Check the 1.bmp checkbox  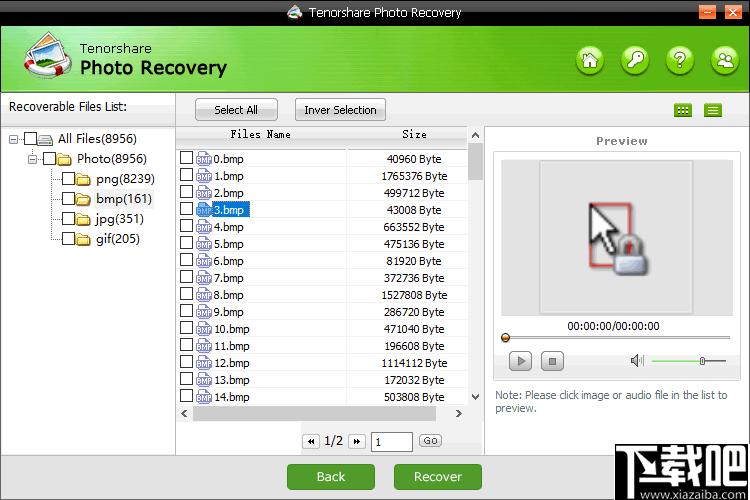coord(187,175)
